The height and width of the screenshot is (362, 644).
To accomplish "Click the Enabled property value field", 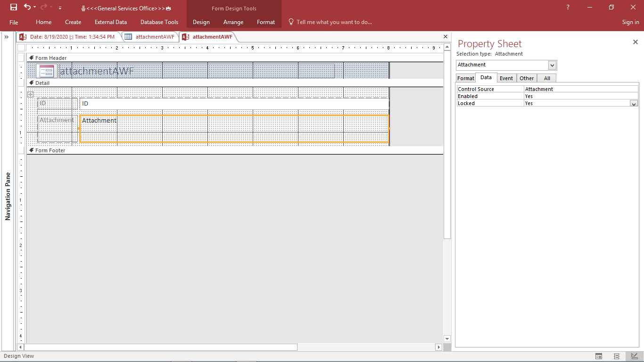I will 580,96.
